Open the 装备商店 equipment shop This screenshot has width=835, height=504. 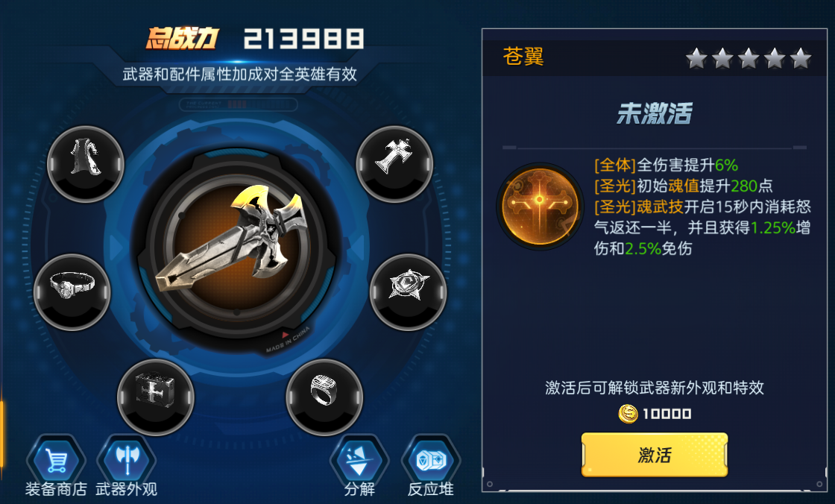coord(56,466)
